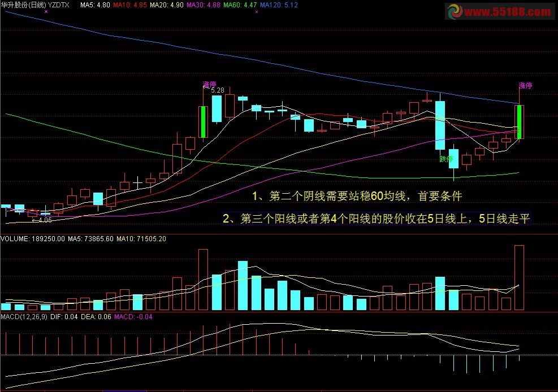Click the green 跌停 marker
This screenshot has width=558, height=392.
tap(446, 159)
